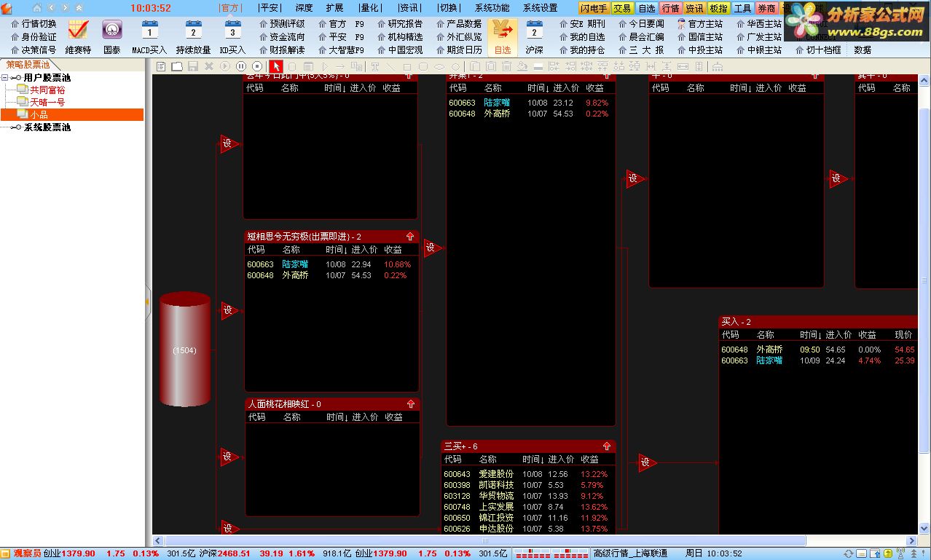Click row 600643 爱建股份 in 三买+ panel
931x560 pixels.
(528, 474)
